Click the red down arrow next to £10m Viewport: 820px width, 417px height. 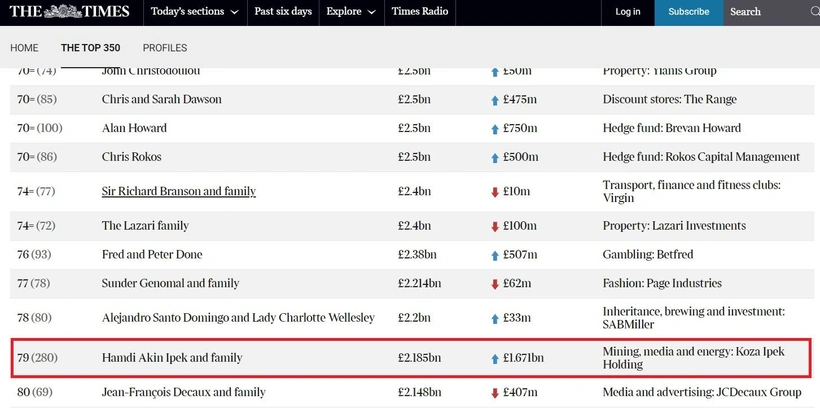(495, 193)
